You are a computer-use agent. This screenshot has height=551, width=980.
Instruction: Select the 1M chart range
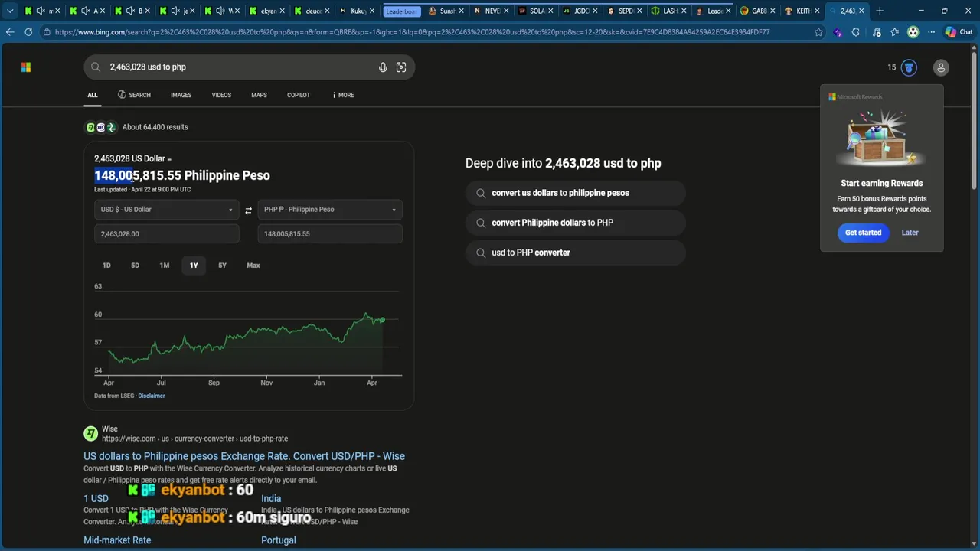[x=164, y=266]
